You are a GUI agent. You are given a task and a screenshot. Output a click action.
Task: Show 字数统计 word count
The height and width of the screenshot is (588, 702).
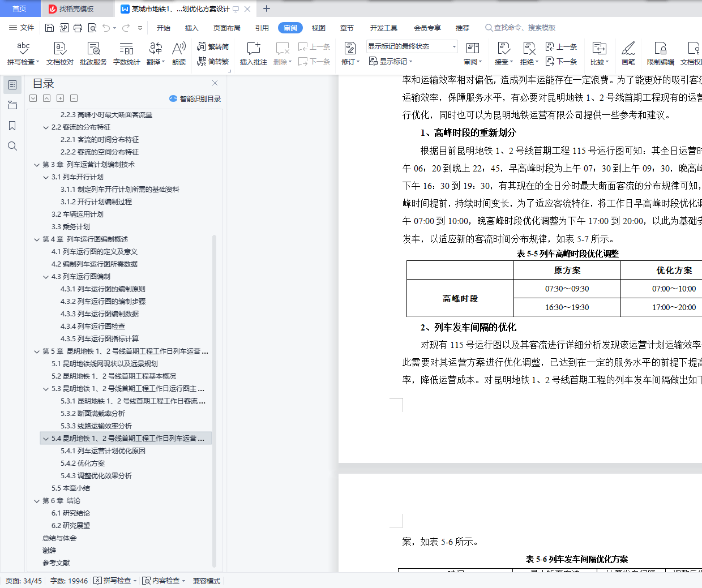(x=127, y=54)
